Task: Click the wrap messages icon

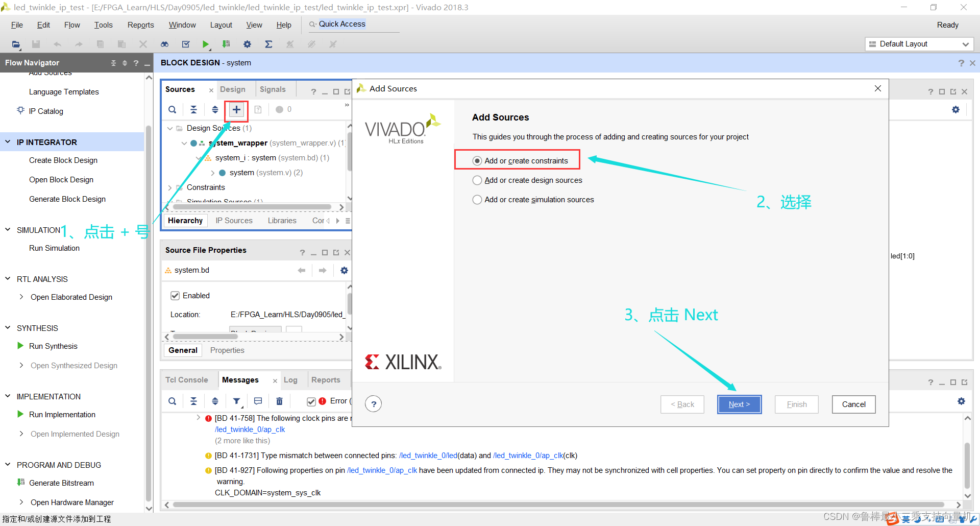Action: tap(258, 401)
